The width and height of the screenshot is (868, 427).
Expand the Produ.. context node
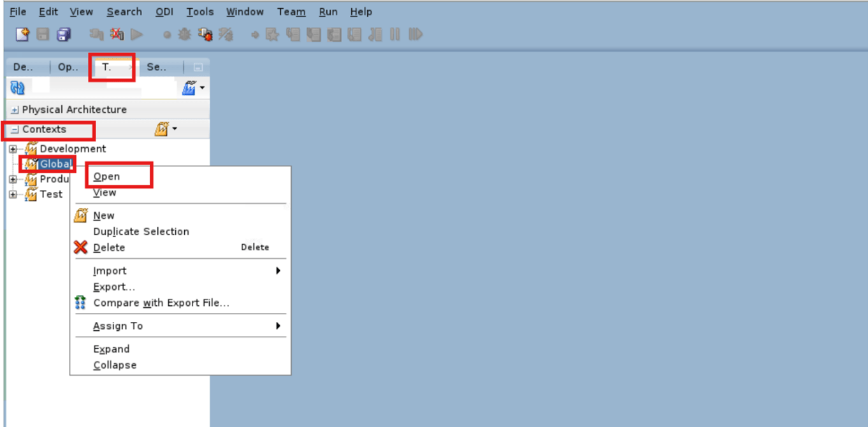(13, 179)
